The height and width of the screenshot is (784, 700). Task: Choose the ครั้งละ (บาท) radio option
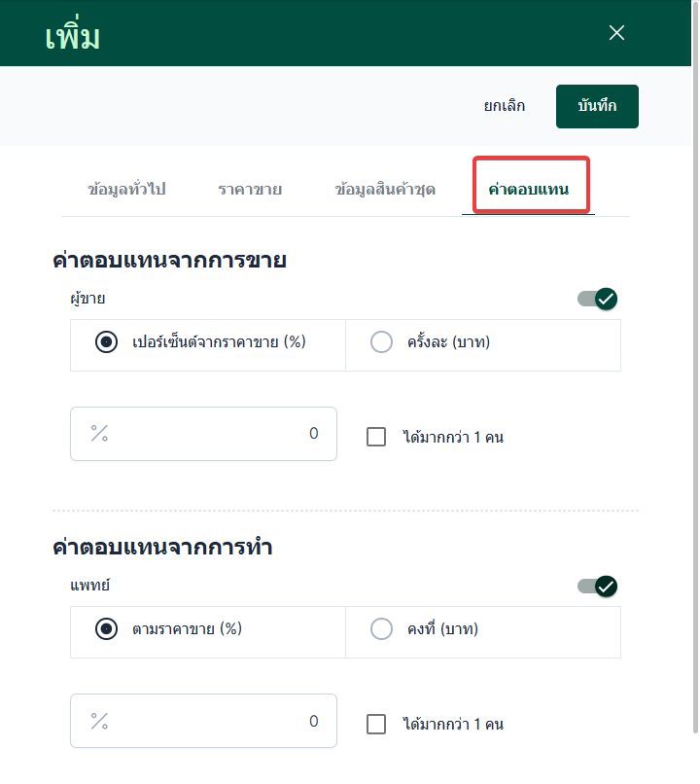pyautogui.click(x=382, y=342)
